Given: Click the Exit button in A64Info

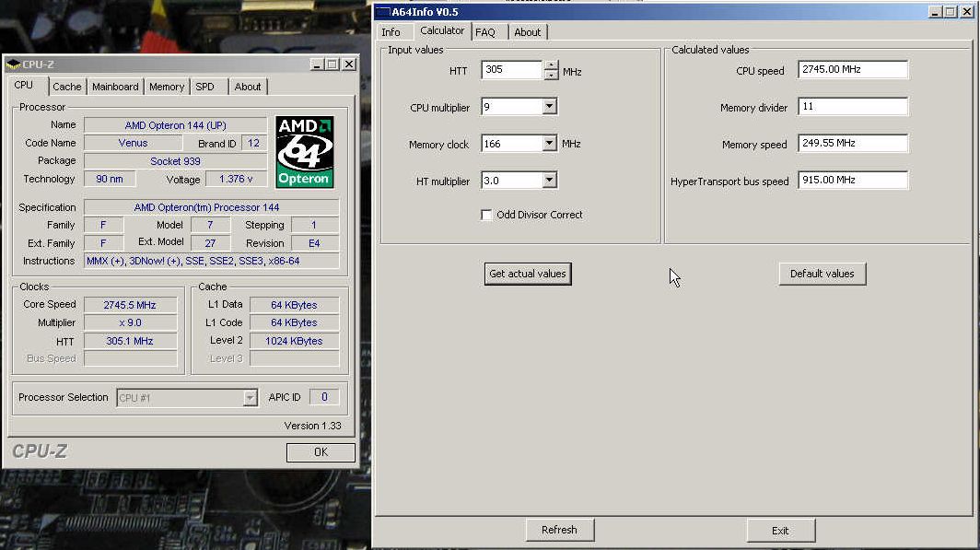Looking at the screenshot, I should [x=780, y=531].
